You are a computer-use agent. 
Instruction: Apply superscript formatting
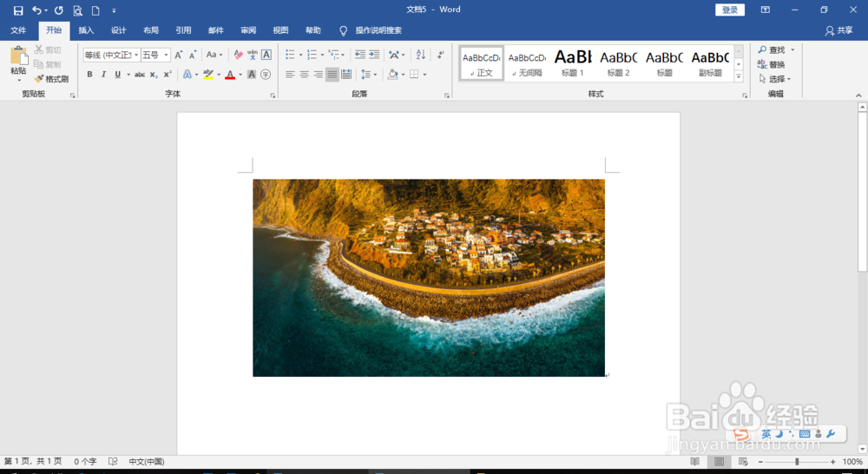168,74
